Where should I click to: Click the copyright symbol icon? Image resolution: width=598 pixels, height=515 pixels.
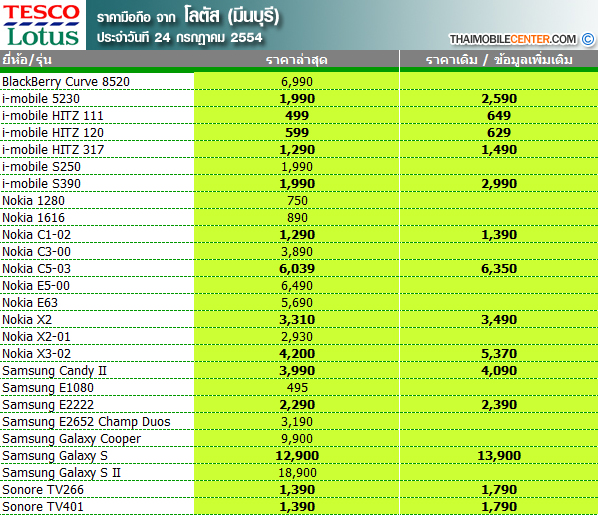click(x=588, y=39)
